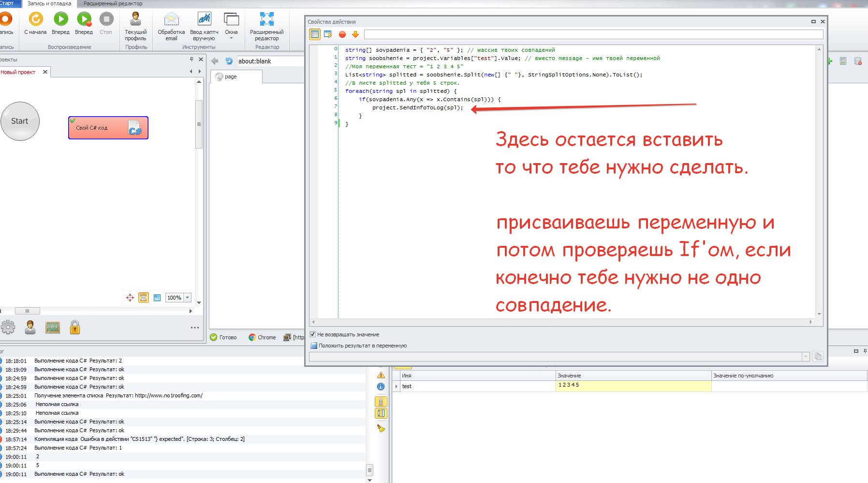The image size is (868, 483).
Task: Expand the test variable row
Action: (x=397, y=386)
